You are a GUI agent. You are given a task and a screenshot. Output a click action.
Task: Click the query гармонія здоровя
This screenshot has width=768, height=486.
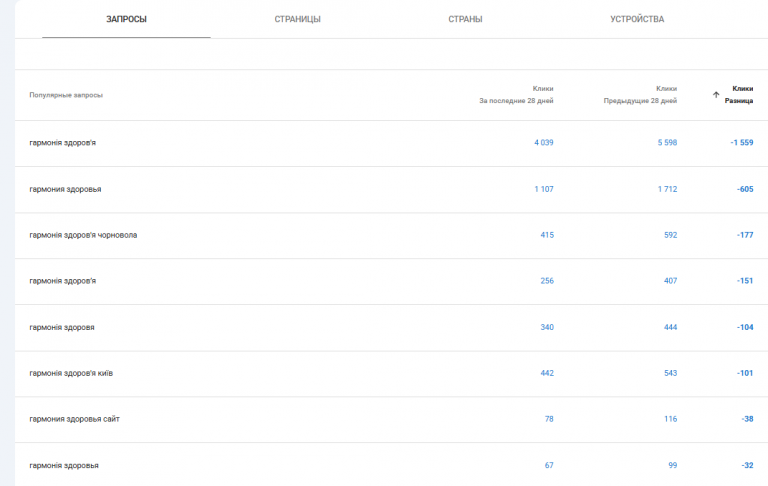(x=62, y=327)
